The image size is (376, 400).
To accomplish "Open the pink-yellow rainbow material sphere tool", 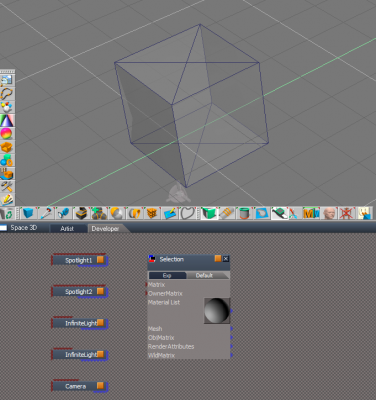I will click(x=7, y=134).
